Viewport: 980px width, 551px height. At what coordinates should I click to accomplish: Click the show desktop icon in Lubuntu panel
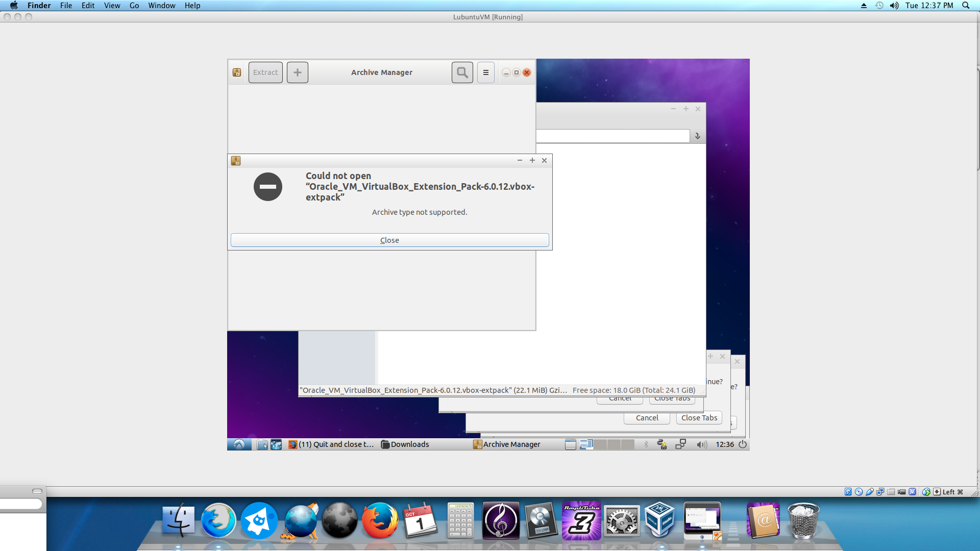click(571, 444)
